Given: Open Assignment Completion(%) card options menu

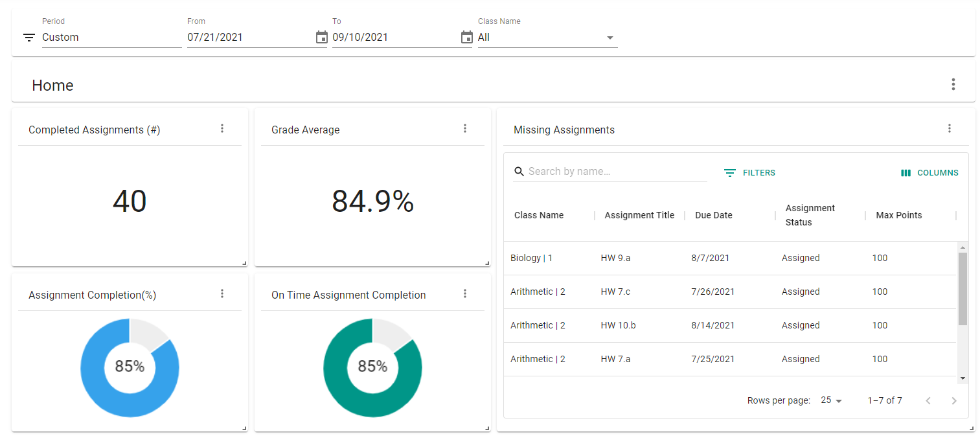Looking at the screenshot, I should (x=222, y=293).
